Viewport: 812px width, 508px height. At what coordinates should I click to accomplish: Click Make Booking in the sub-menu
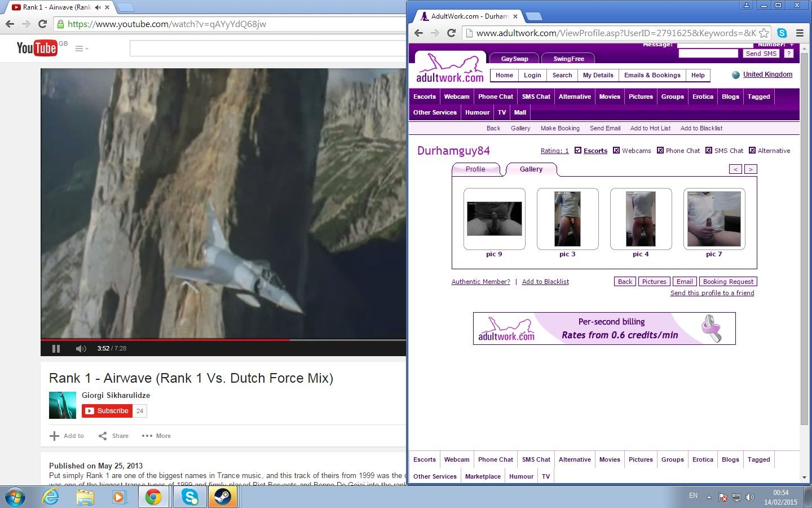click(x=560, y=128)
